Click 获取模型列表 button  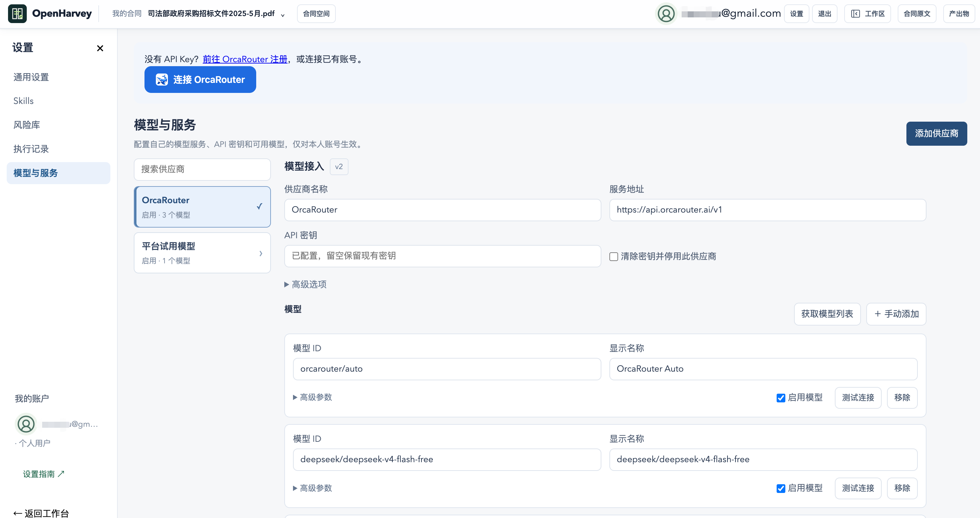(827, 314)
